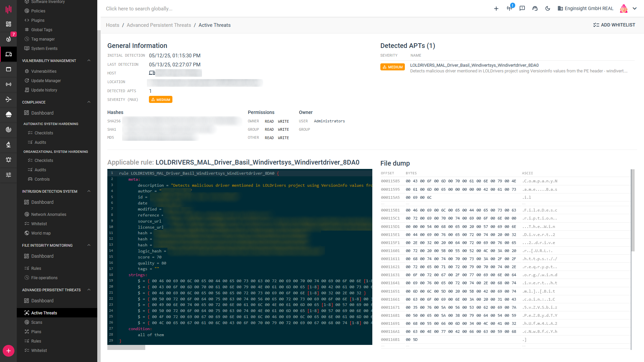Click the plus icon in top bar
Screen dimensions: 644x362
coord(496,9)
